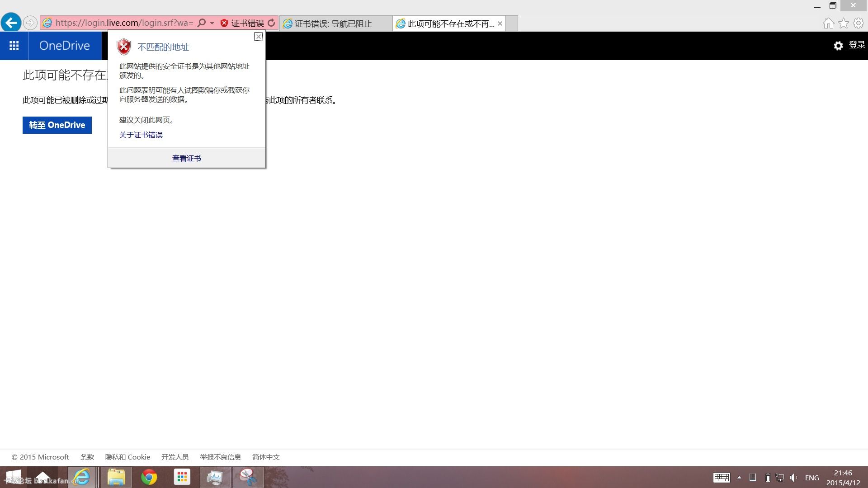Close the 此项可能不存在或不再... tab
Screen dimensions: 868x488
tap(500, 23)
